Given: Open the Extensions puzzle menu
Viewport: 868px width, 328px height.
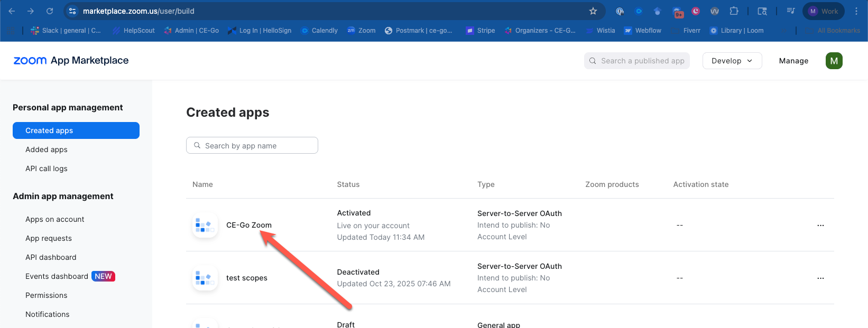Looking at the screenshot, I should [734, 11].
